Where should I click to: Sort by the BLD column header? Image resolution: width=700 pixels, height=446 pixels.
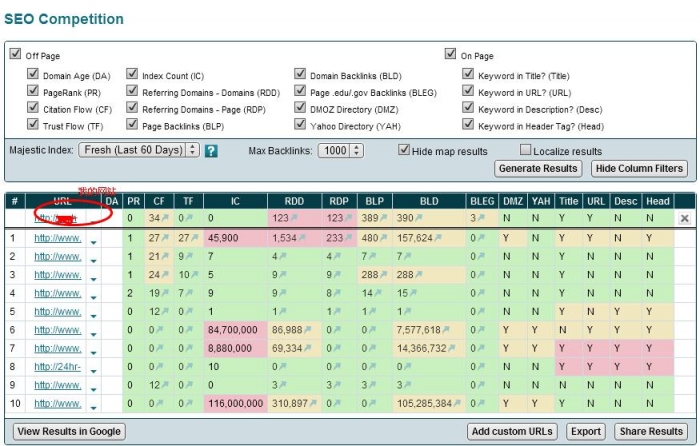(429, 201)
